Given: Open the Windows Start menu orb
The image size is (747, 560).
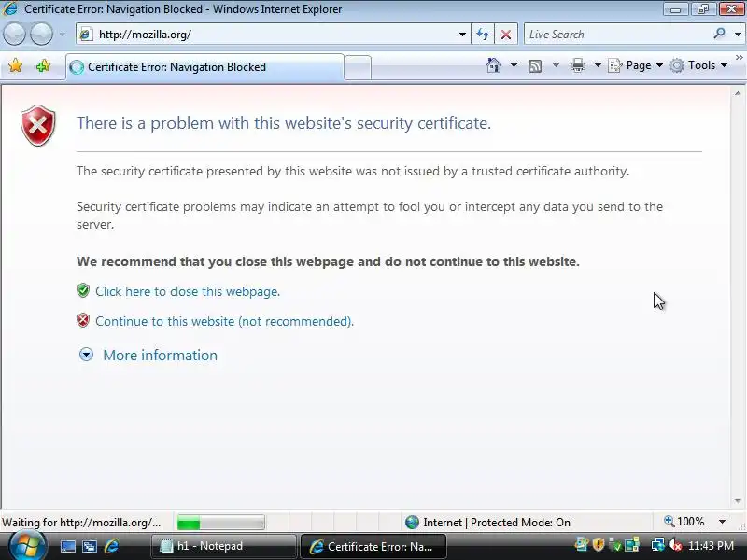Looking at the screenshot, I should click(x=28, y=546).
